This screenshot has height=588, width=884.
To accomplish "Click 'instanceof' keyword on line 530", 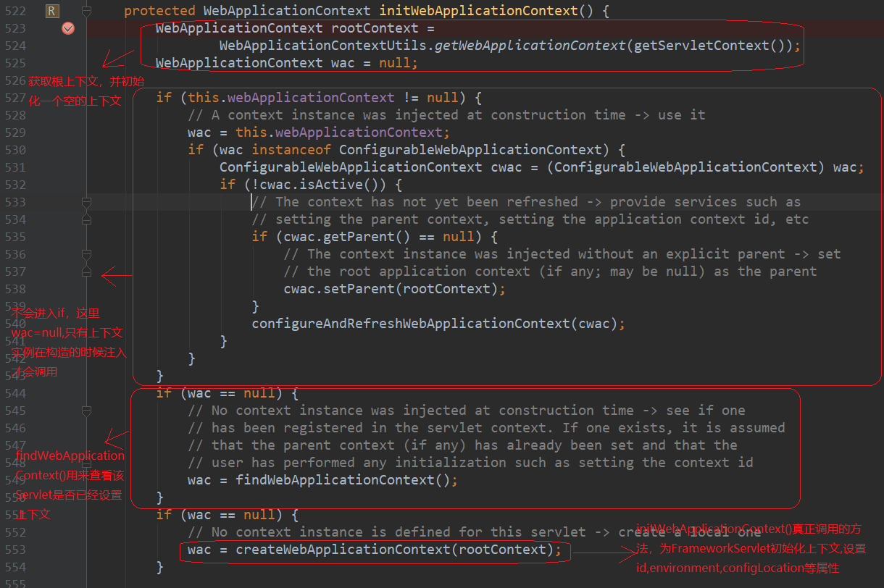I will click(291, 150).
